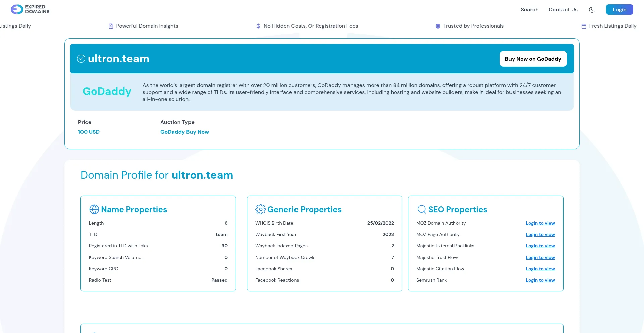Click the dollar icon by No Hidden Costs
The height and width of the screenshot is (333, 644).
pyautogui.click(x=258, y=26)
